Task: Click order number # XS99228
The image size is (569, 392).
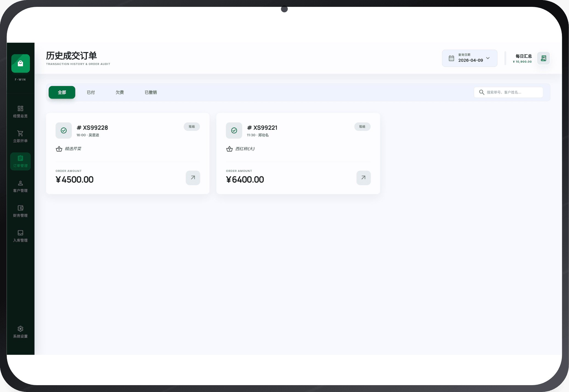Action: [92, 128]
